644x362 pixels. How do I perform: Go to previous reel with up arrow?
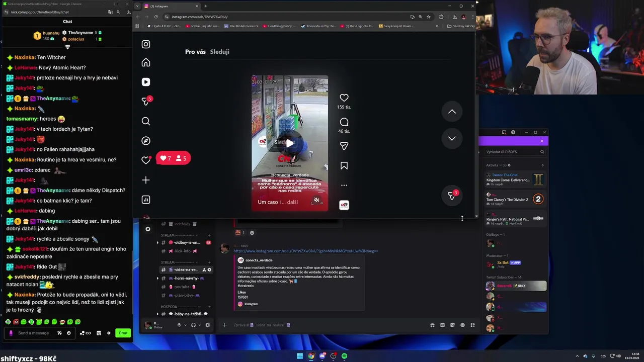452,112
